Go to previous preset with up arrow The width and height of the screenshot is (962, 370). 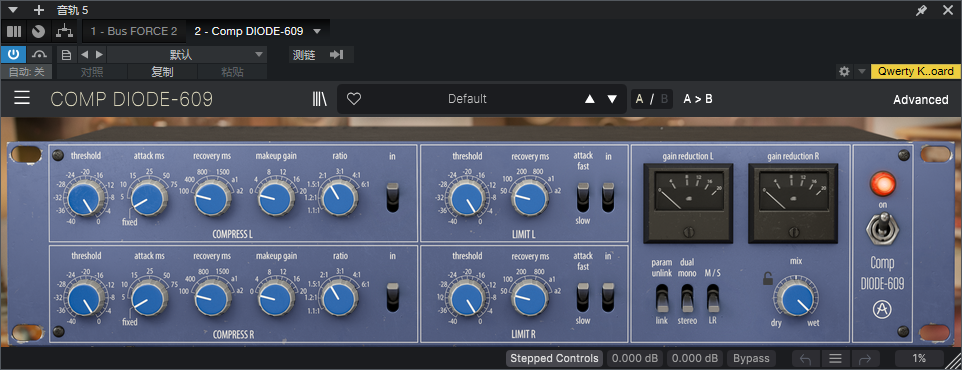point(590,99)
